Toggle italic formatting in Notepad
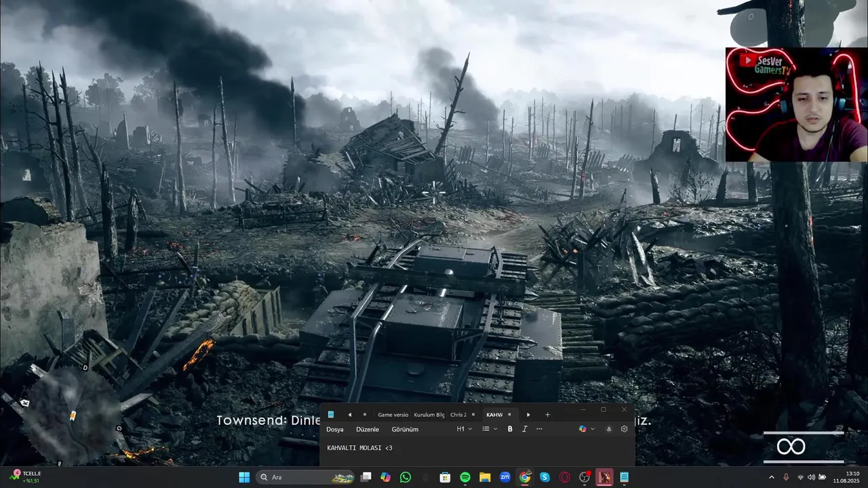The image size is (868, 488). point(524,429)
